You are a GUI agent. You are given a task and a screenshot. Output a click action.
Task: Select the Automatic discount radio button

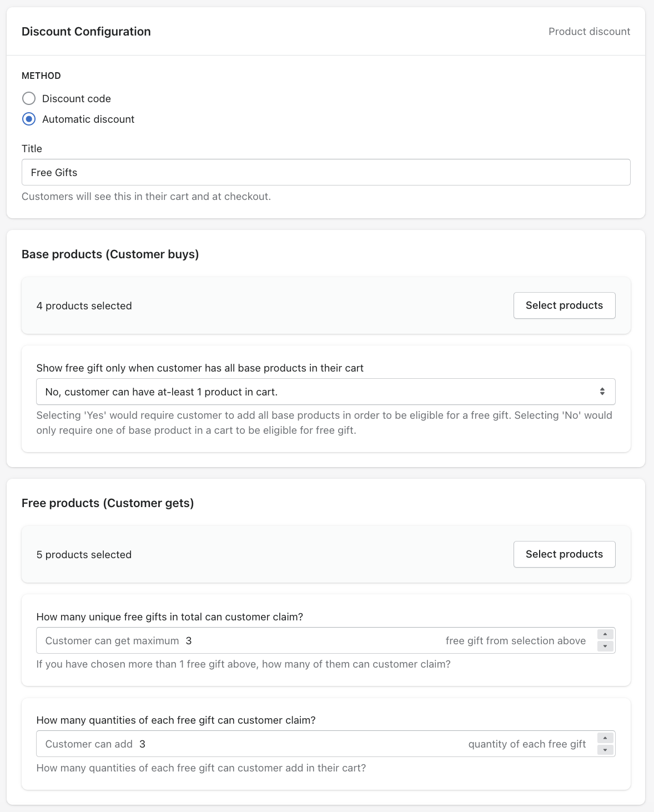click(29, 119)
